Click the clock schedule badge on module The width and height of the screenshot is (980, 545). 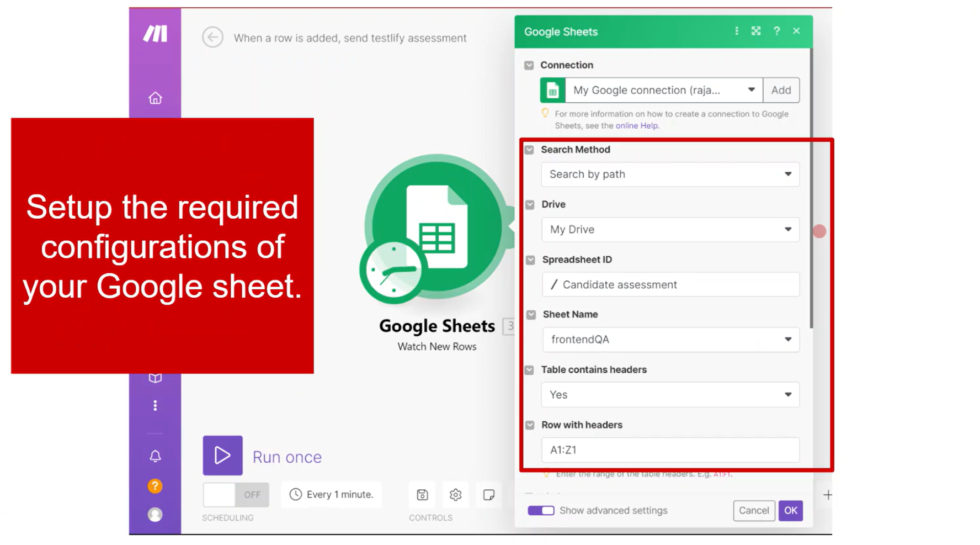pyautogui.click(x=393, y=271)
